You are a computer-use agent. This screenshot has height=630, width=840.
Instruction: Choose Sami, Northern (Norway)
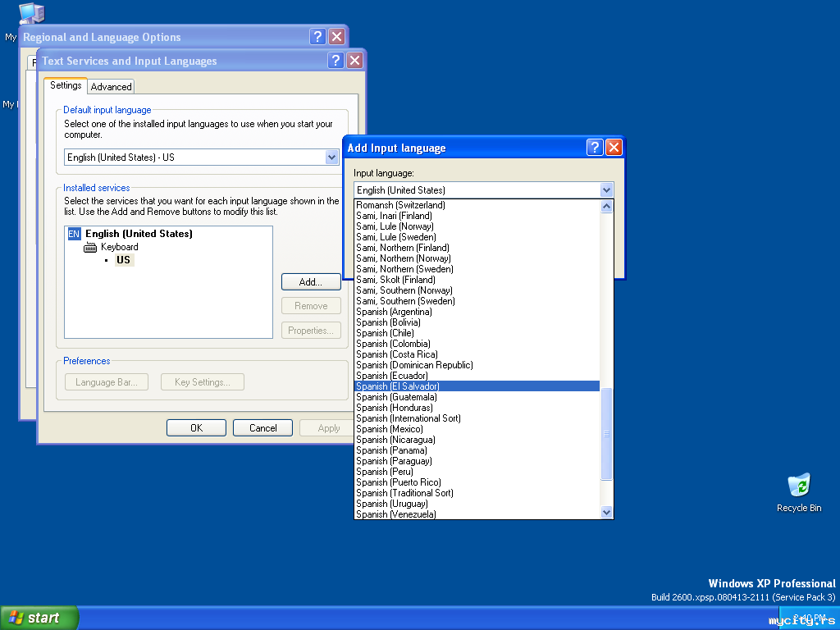477,258
